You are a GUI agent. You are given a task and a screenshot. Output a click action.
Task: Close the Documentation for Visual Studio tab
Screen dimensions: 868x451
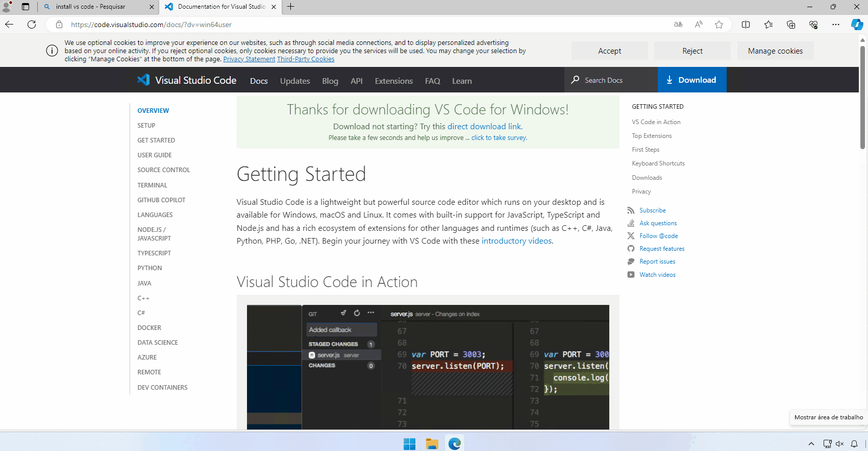pyautogui.click(x=274, y=7)
